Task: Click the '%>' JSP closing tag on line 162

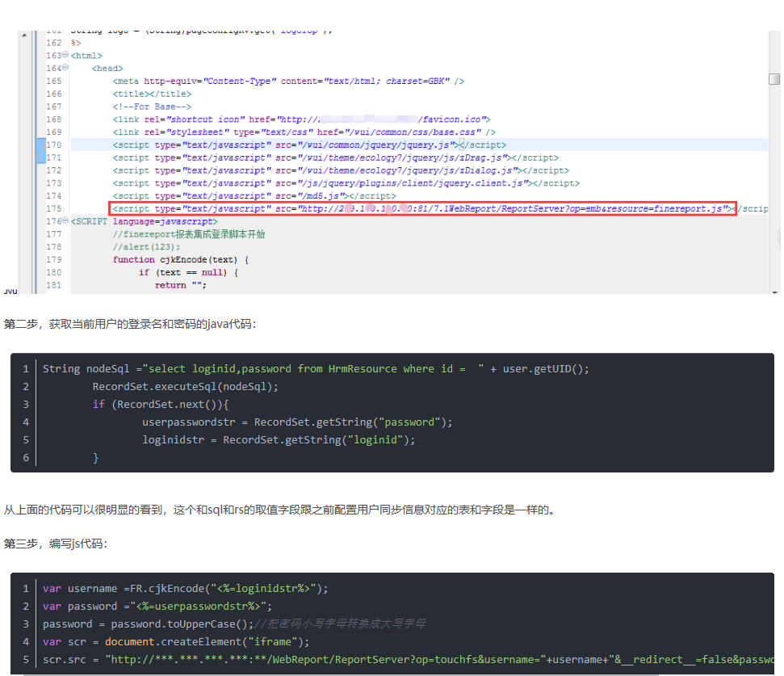Action: point(76,43)
